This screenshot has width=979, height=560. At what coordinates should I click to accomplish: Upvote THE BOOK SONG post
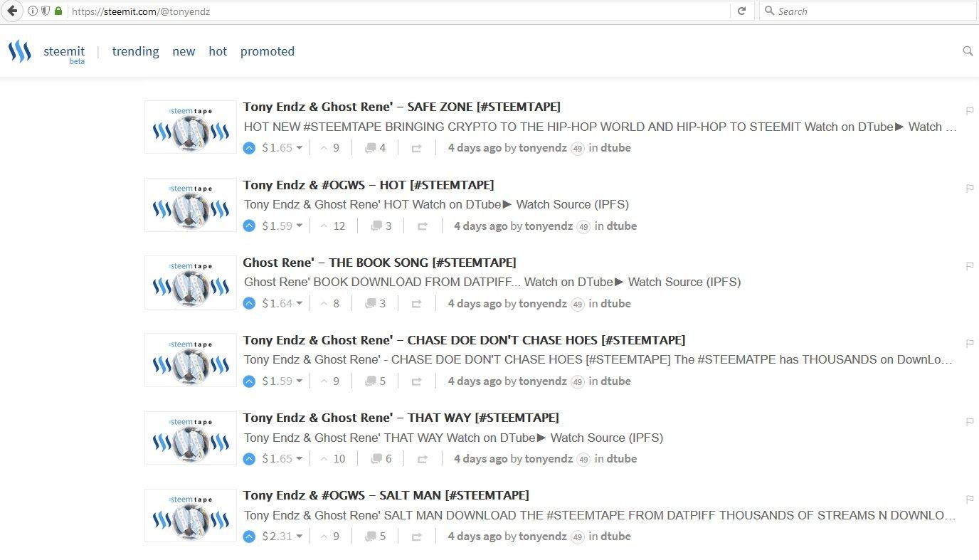coord(249,304)
